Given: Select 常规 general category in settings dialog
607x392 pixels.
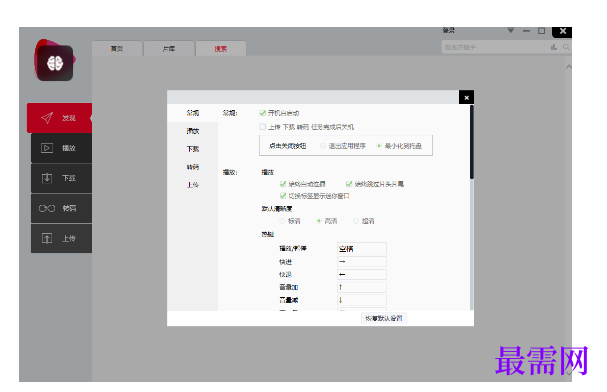Looking at the screenshot, I should coord(192,113).
